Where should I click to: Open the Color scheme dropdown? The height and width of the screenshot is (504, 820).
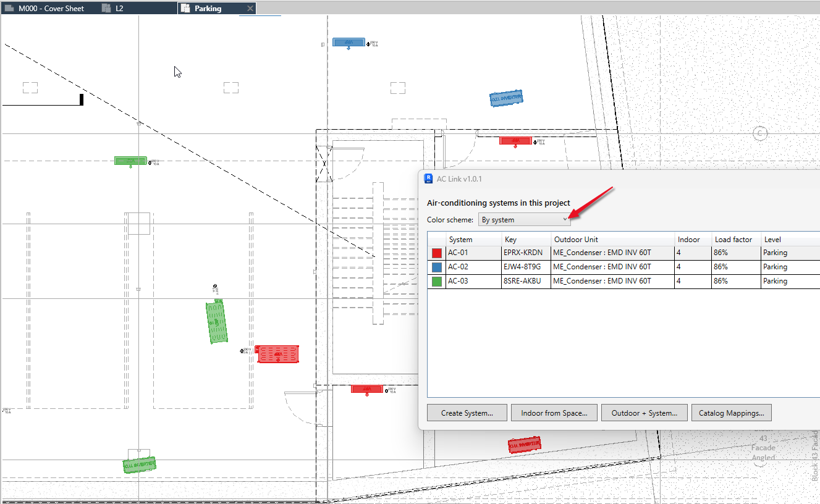(524, 219)
